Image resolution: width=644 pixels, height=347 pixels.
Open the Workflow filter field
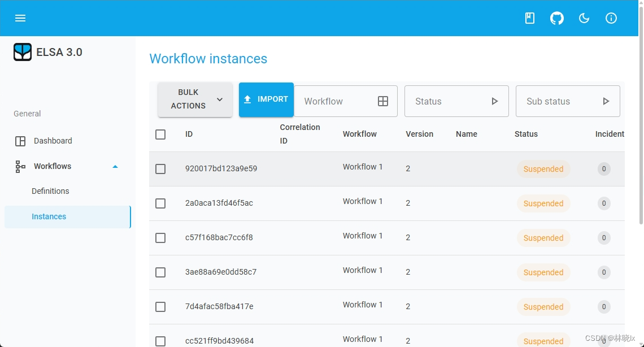(x=345, y=102)
